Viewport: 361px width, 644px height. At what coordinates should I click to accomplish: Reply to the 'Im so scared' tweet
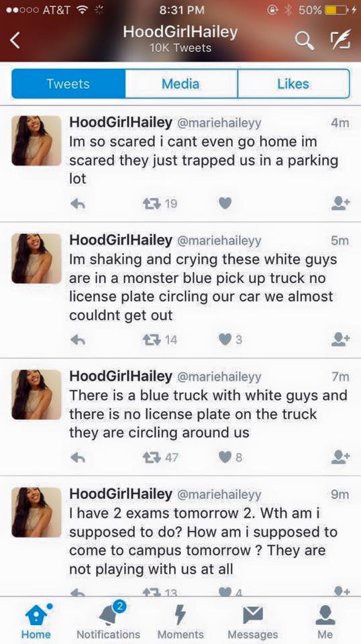[78, 204]
